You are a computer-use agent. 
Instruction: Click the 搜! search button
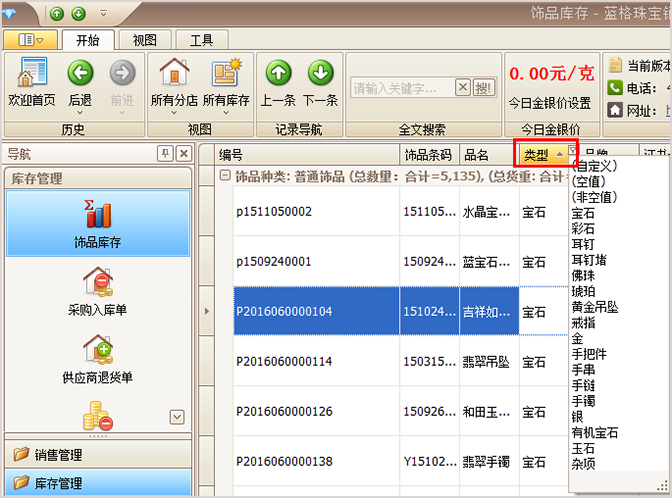[x=484, y=88]
